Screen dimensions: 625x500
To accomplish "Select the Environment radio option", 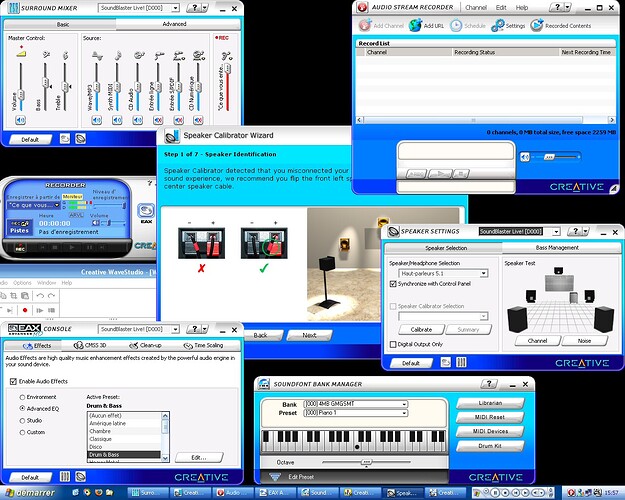I will click(23, 396).
